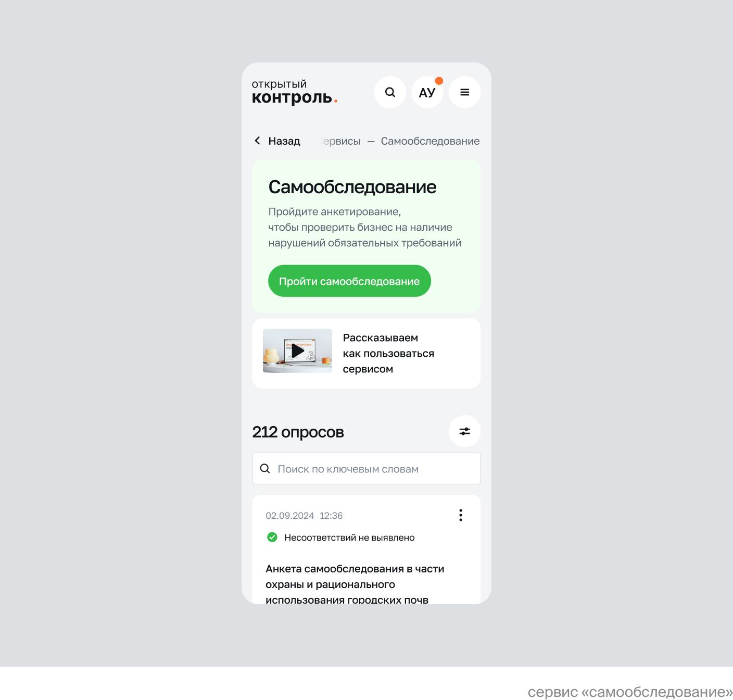Open the tutorial video thumbnail image
Image resolution: width=733 pixels, height=700 pixels.
pos(298,351)
